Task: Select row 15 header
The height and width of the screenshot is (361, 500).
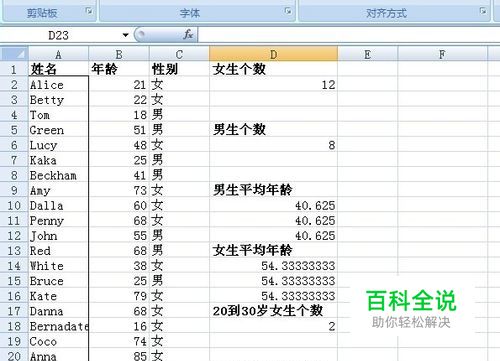Action: pyautogui.click(x=14, y=281)
